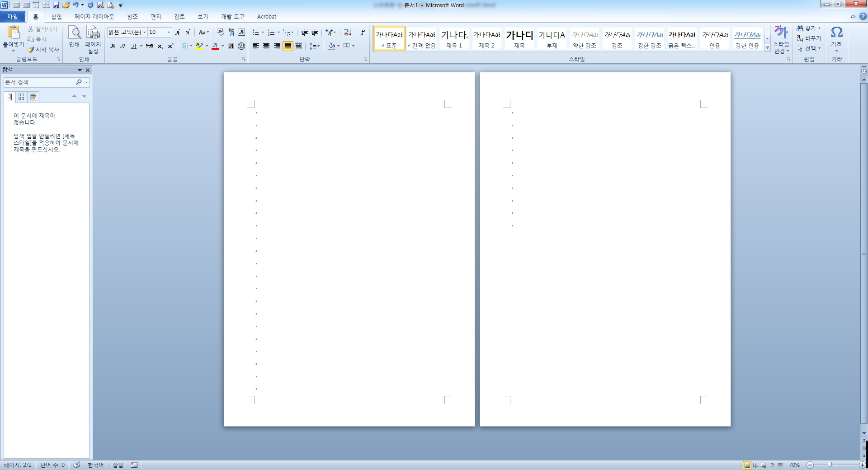Click the Increase Indent icon
The width and height of the screenshot is (868, 470).
tap(315, 32)
